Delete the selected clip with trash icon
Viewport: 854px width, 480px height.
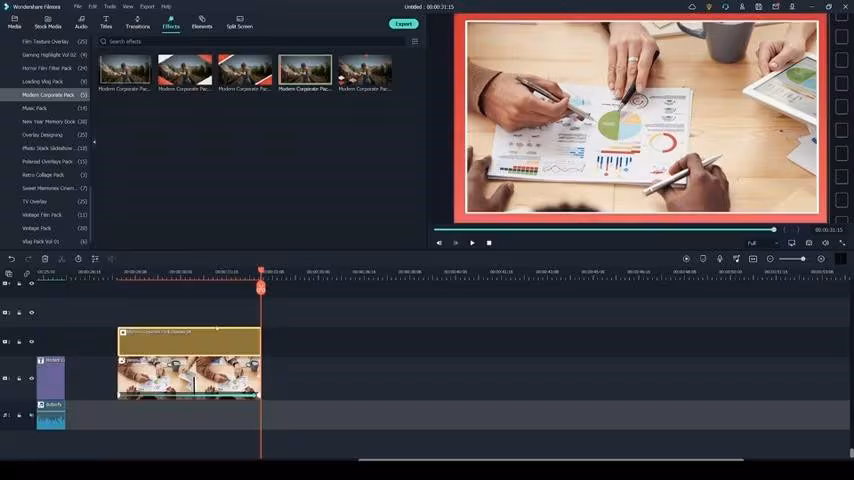[45, 259]
